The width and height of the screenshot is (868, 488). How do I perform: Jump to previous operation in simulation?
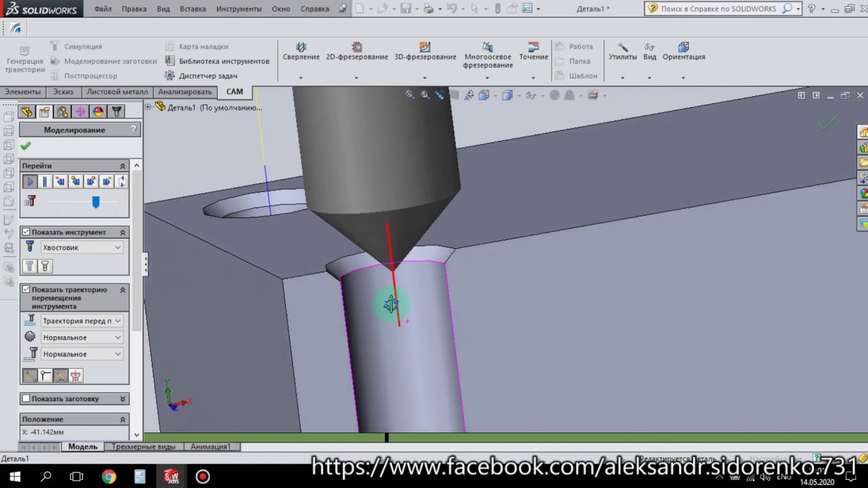pyautogui.click(x=60, y=181)
